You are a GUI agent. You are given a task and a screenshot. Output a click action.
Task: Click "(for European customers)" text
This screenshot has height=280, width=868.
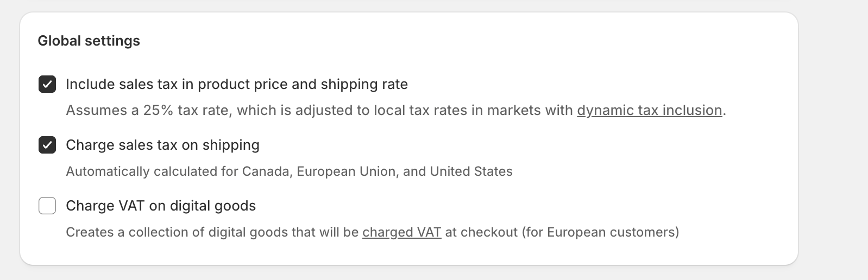click(600, 232)
